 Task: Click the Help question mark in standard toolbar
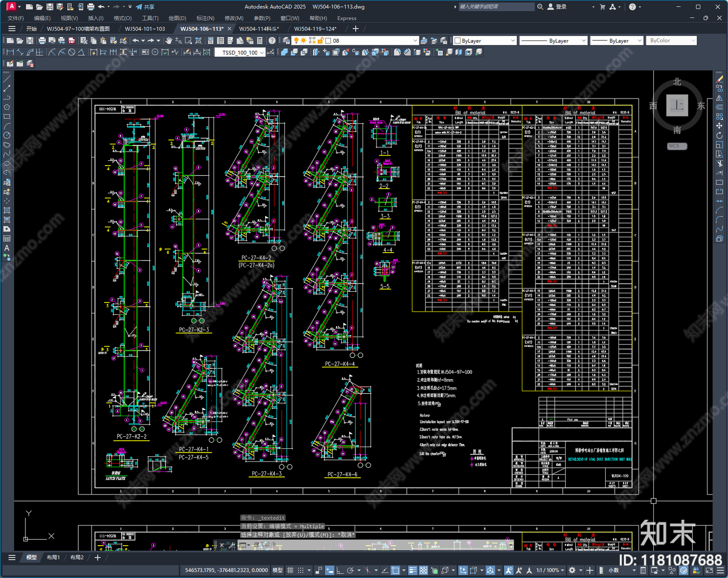[272, 41]
